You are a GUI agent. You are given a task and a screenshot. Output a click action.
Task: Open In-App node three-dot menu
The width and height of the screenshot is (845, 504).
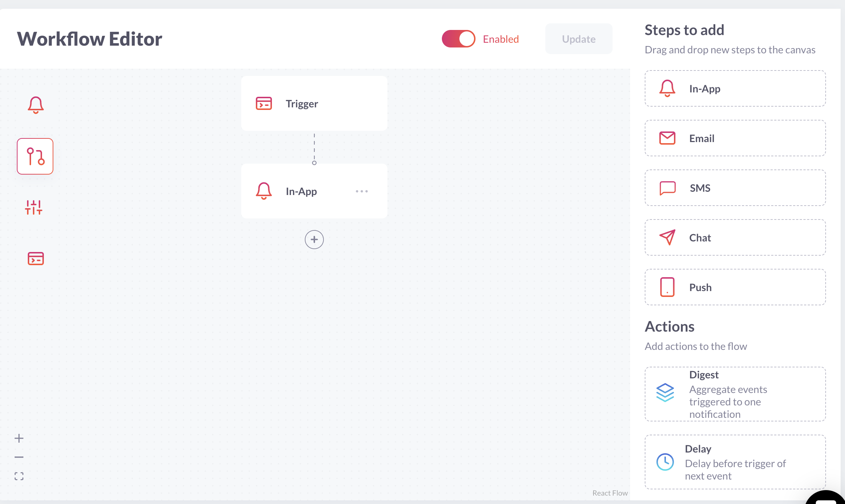(361, 191)
